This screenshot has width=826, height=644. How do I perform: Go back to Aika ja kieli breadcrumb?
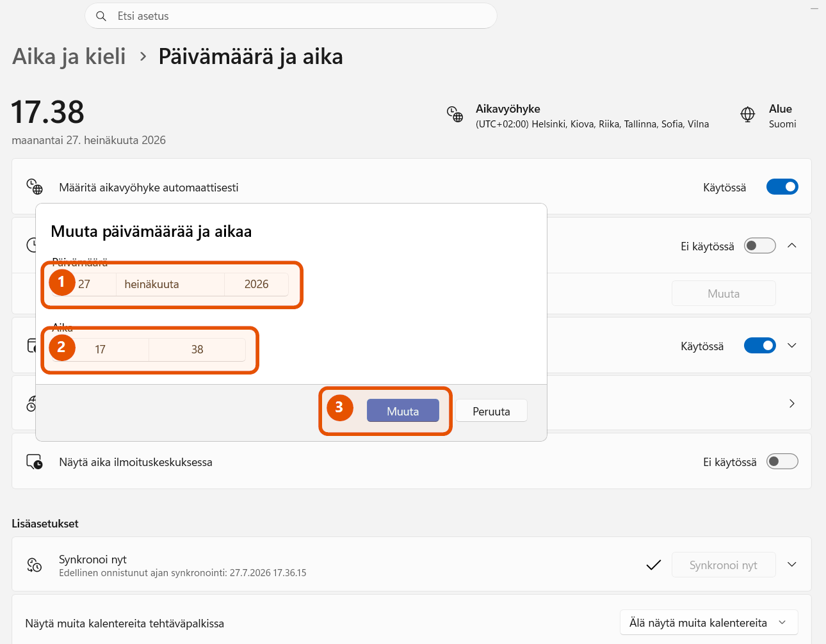pyautogui.click(x=69, y=56)
